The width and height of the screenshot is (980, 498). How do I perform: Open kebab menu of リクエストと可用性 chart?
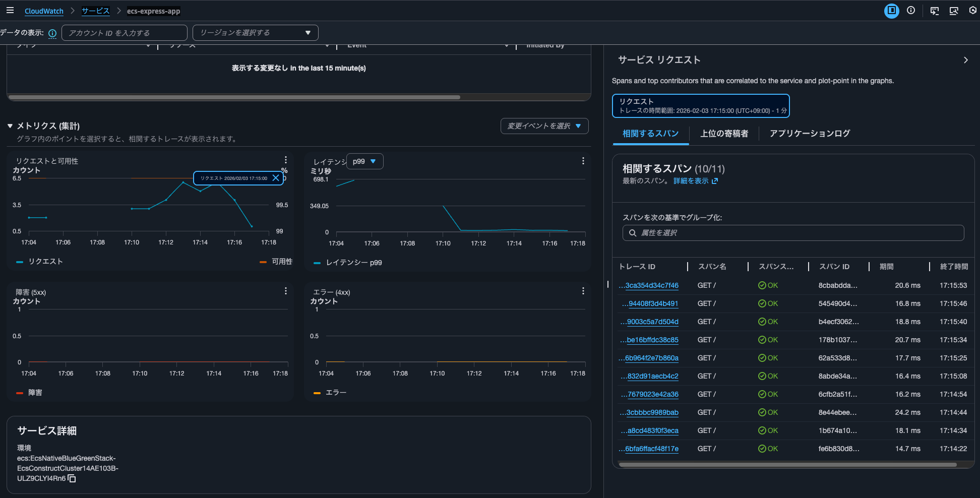[x=285, y=160]
